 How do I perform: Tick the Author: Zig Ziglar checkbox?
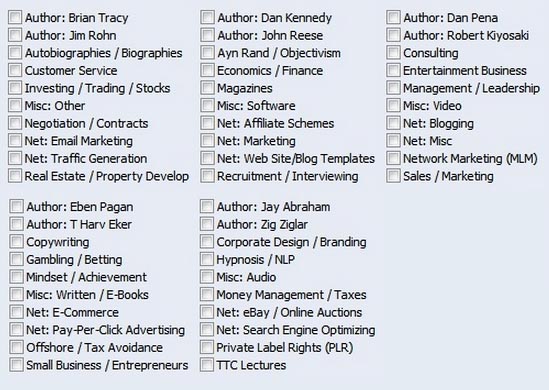coord(207,224)
